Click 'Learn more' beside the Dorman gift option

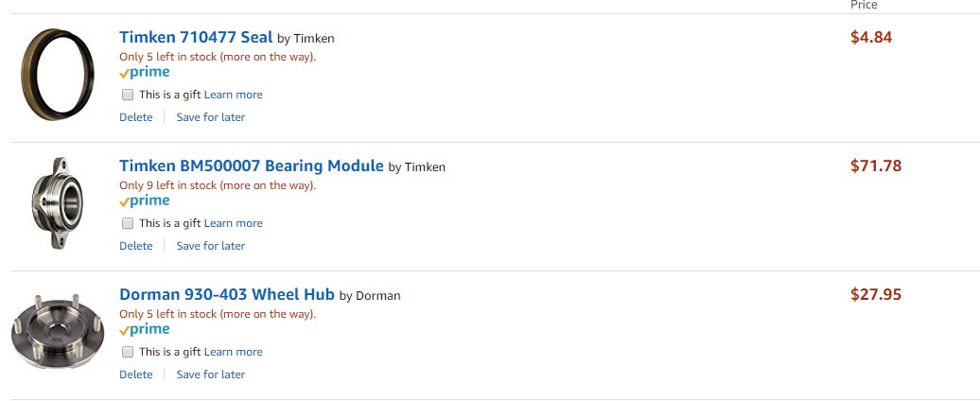click(x=233, y=352)
